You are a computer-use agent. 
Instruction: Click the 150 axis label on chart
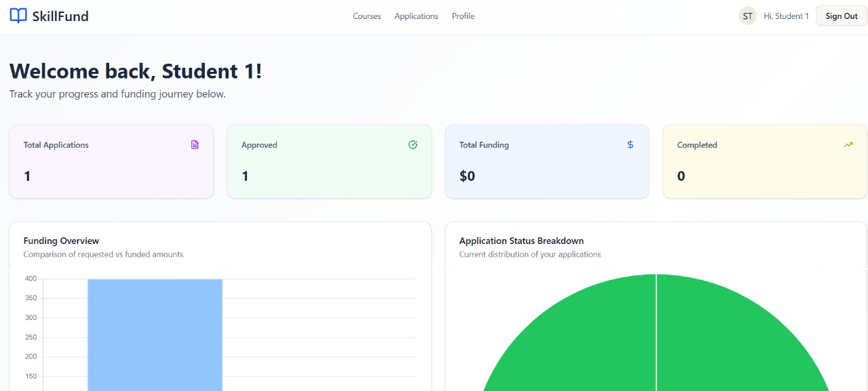[31, 377]
